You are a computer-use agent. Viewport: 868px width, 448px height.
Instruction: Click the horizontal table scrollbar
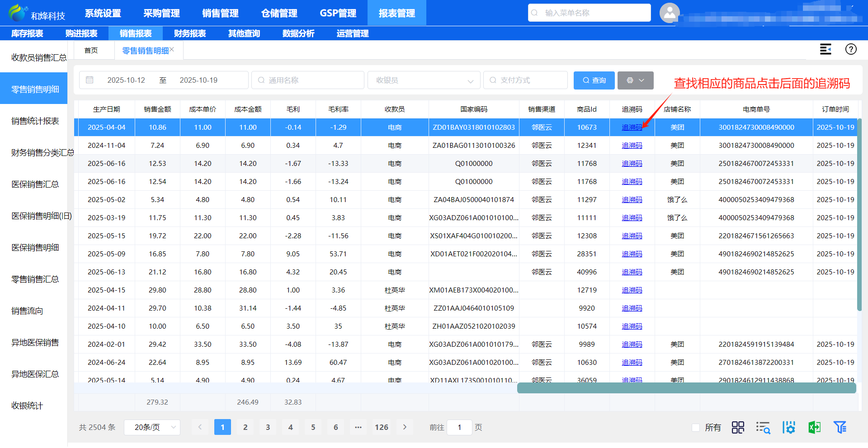(686, 388)
